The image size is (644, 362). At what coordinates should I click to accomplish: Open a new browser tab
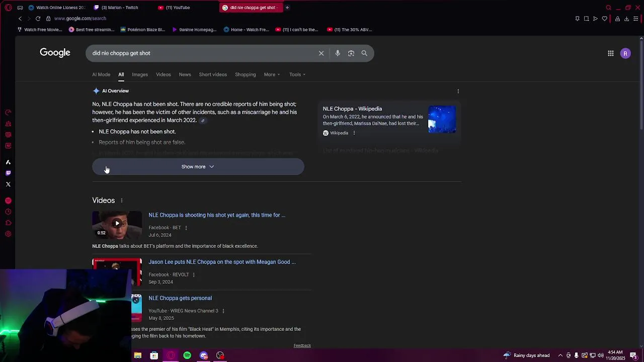(287, 8)
